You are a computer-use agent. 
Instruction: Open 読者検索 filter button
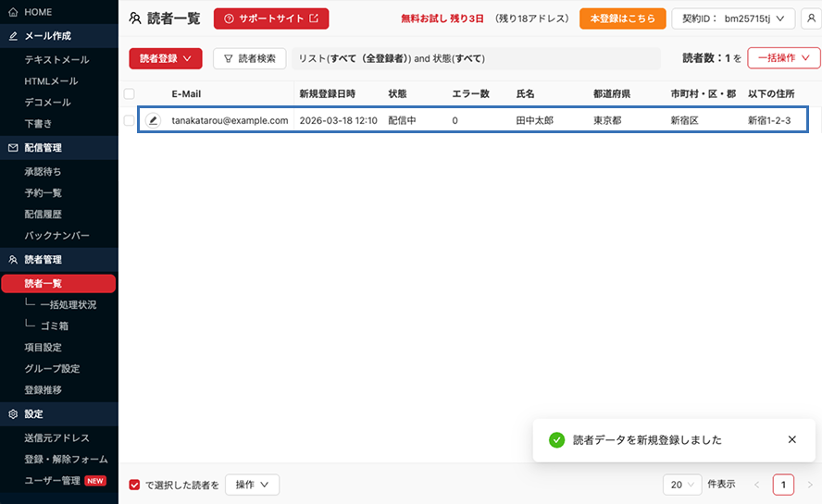pyautogui.click(x=249, y=58)
